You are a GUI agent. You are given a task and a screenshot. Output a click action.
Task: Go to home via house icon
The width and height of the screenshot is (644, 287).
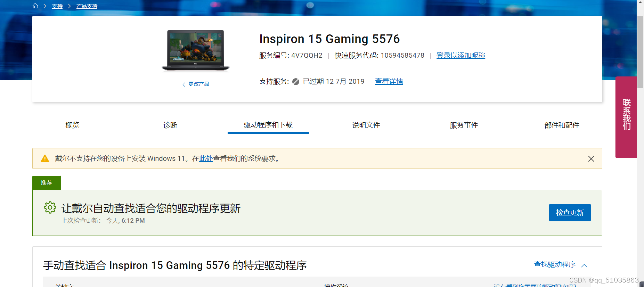pos(35,6)
